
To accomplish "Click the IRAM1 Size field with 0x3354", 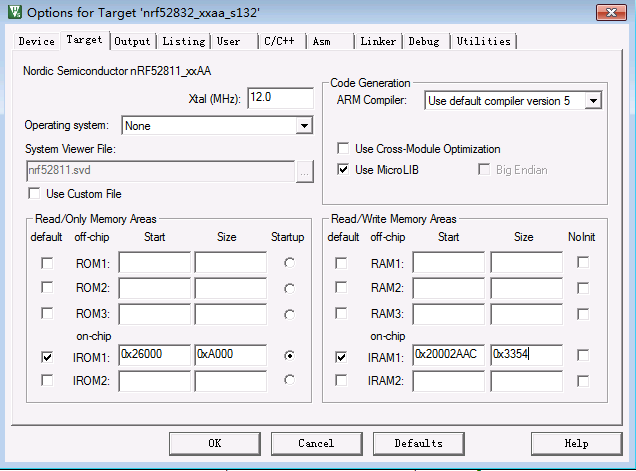I will (526, 355).
